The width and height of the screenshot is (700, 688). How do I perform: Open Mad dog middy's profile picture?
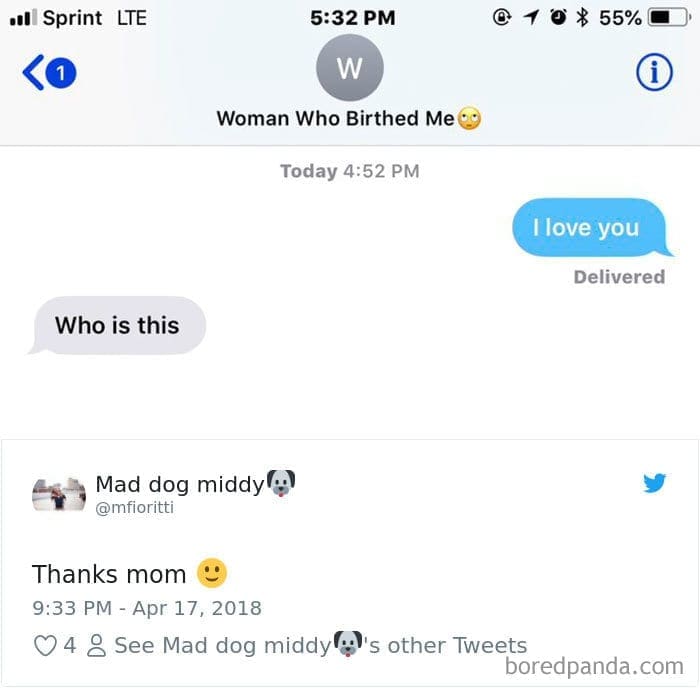59,494
